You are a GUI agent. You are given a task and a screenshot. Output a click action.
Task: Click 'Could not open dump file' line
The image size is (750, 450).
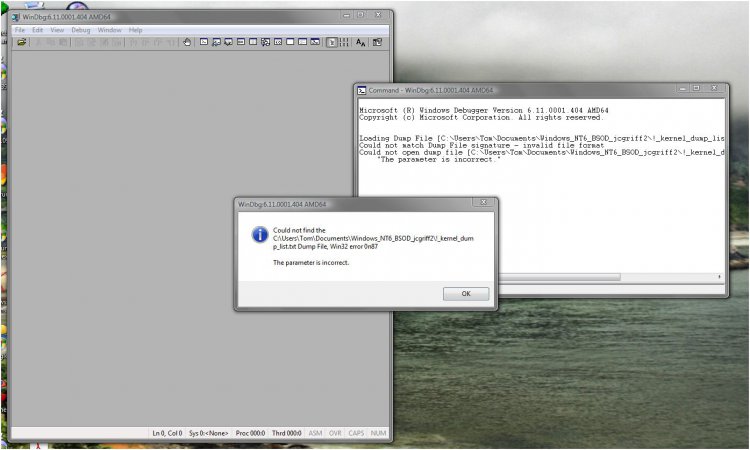(541, 153)
